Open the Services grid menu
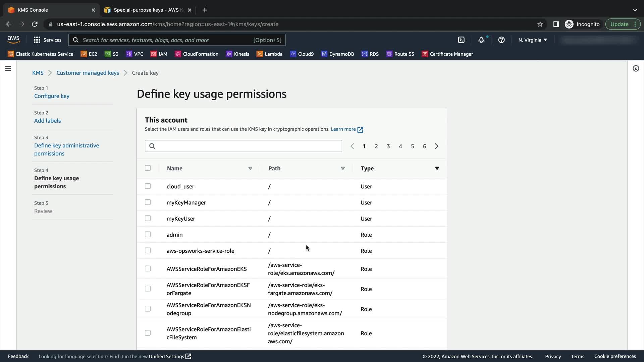644x362 pixels. [47, 40]
